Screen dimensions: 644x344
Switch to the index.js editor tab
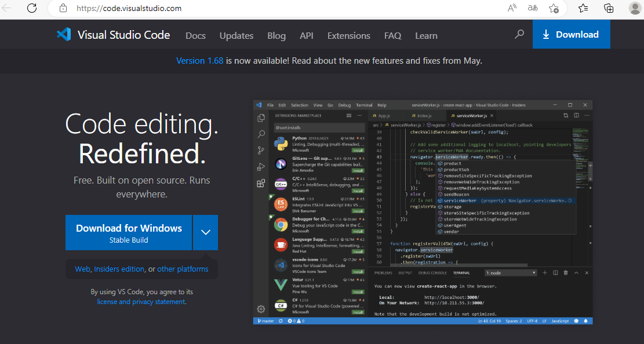tap(425, 116)
